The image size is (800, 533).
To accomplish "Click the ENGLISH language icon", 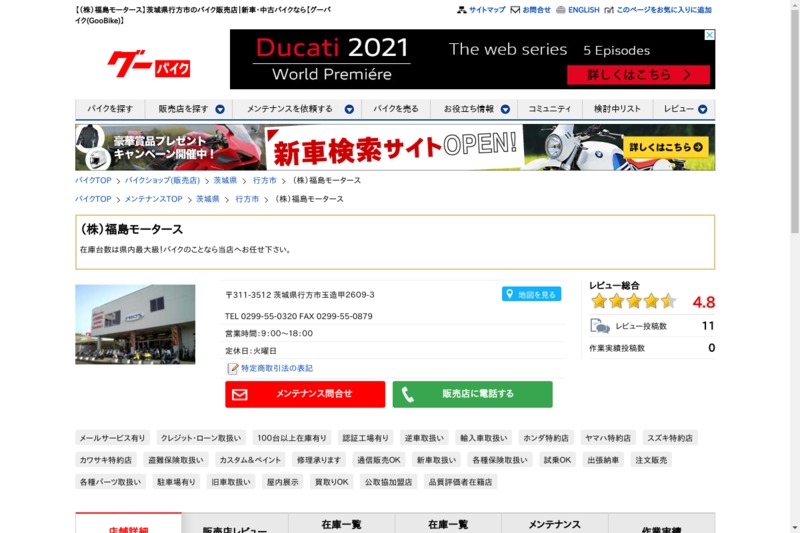I will pyautogui.click(x=561, y=10).
